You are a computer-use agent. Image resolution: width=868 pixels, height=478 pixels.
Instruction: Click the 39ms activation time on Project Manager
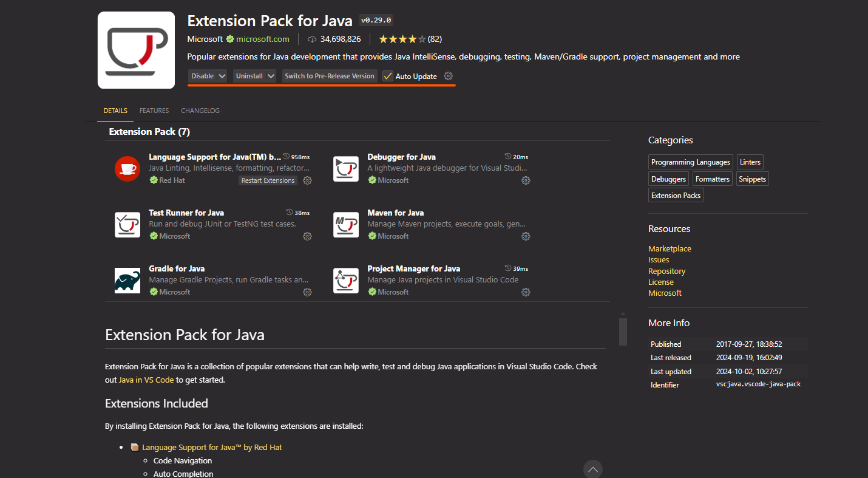point(517,268)
